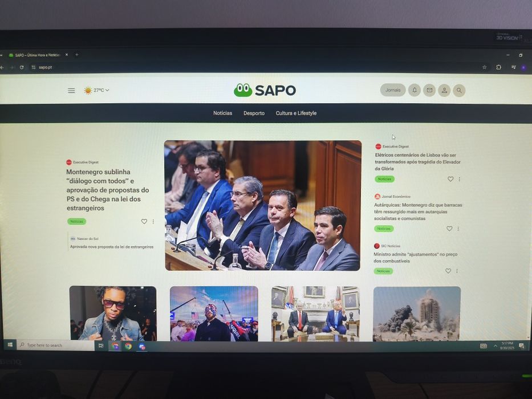
Task: Open the main parliament photo article
Action: pyautogui.click(x=263, y=205)
